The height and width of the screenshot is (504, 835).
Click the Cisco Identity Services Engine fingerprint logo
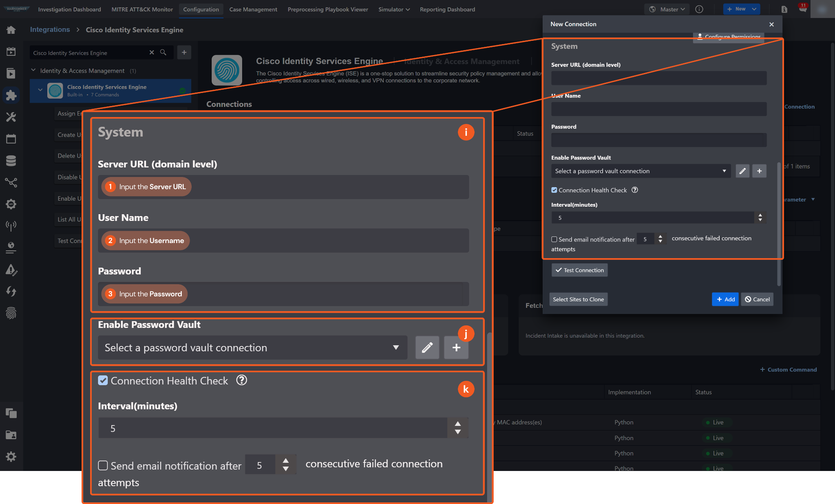click(227, 70)
